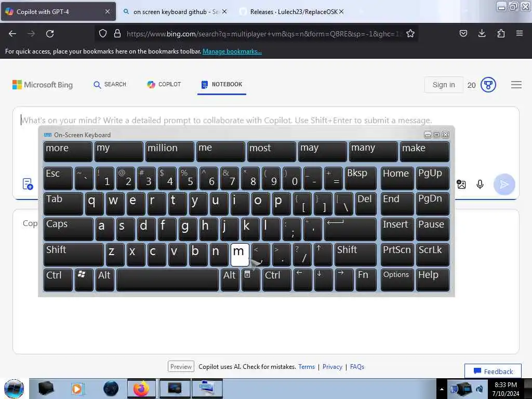
Task: Open the extensions puzzle icon
Action: pyautogui.click(x=501, y=33)
